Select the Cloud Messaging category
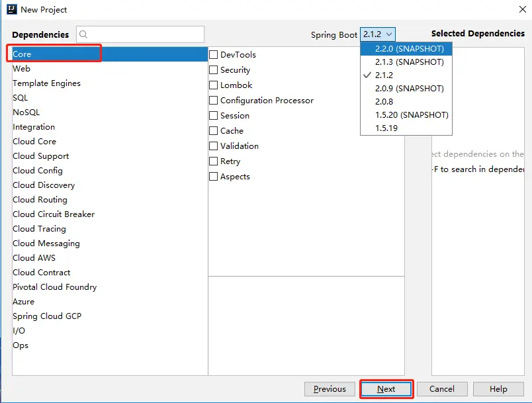532x403 pixels. click(x=110, y=244)
